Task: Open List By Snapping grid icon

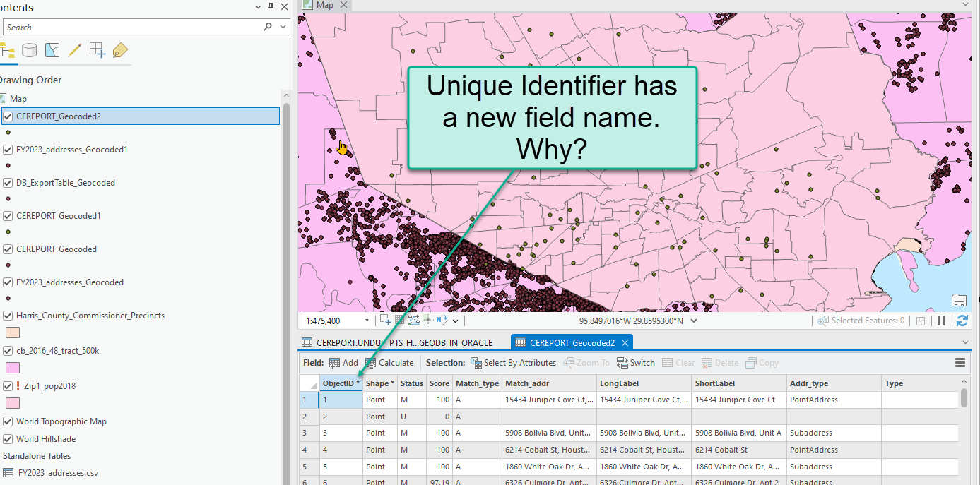Action: [x=97, y=50]
